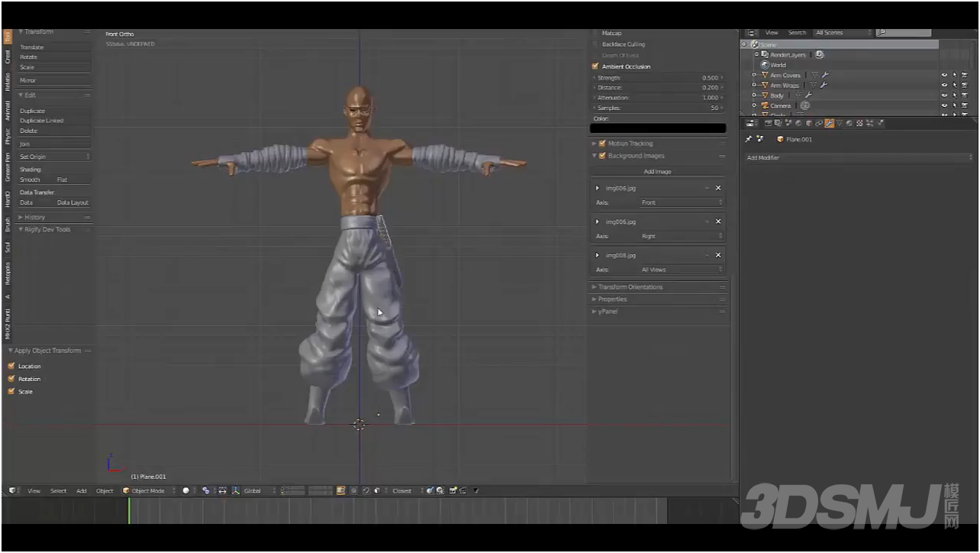Viewport: 980px width, 553px height.
Task: Open the Select menu in 3D header
Action: point(58,490)
